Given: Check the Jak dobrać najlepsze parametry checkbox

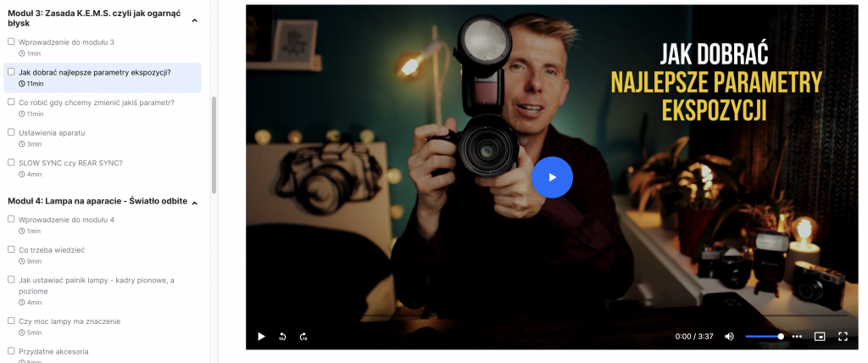Looking at the screenshot, I should [x=11, y=71].
